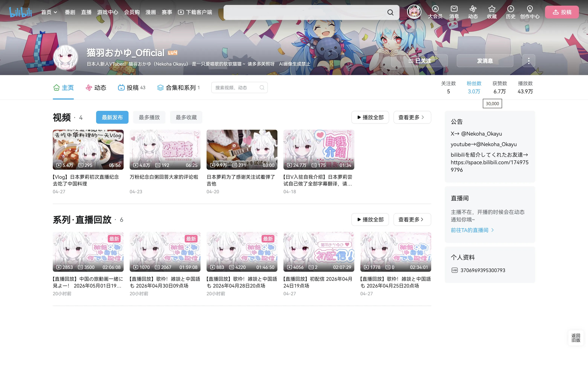Image resolution: width=588 pixels, height=392 pixels.
Task: Open the 动态 icon in top header
Action: tap(473, 12)
